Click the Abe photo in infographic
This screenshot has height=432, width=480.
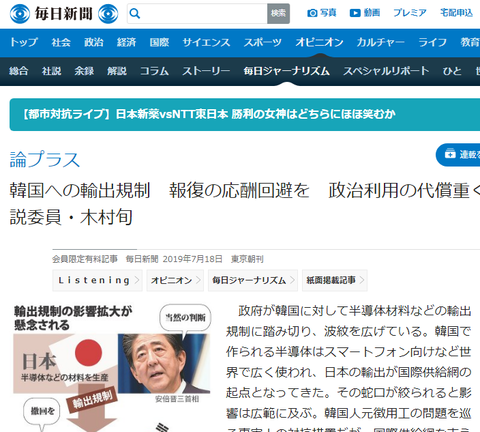(164, 363)
